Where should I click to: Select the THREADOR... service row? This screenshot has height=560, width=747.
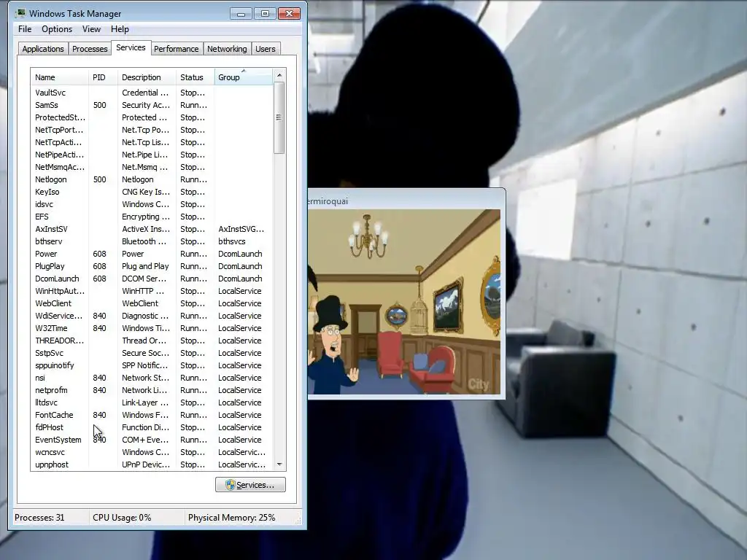tap(152, 340)
